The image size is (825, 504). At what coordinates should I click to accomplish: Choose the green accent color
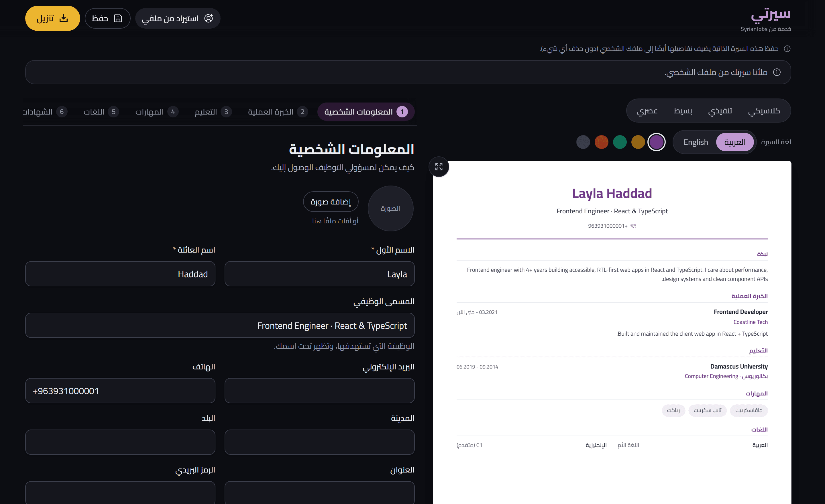coord(619,142)
